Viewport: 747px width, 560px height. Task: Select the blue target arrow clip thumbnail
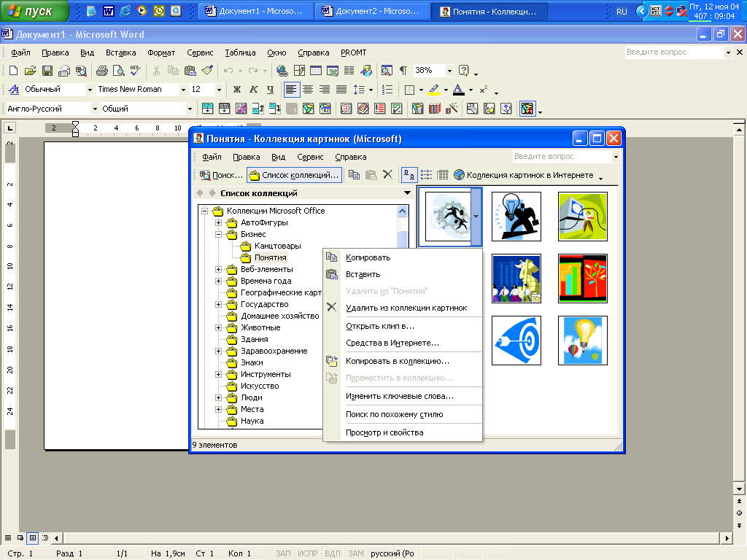pyautogui.click(x=516, y=341)
